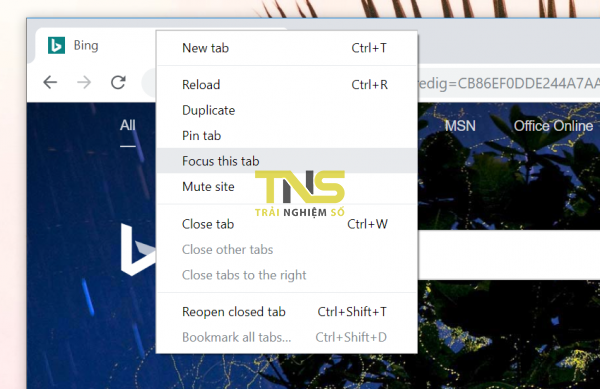Screen dimensions: 600x389
Task: Reload page using the circular arrow icon
Action: pos(118,82)
